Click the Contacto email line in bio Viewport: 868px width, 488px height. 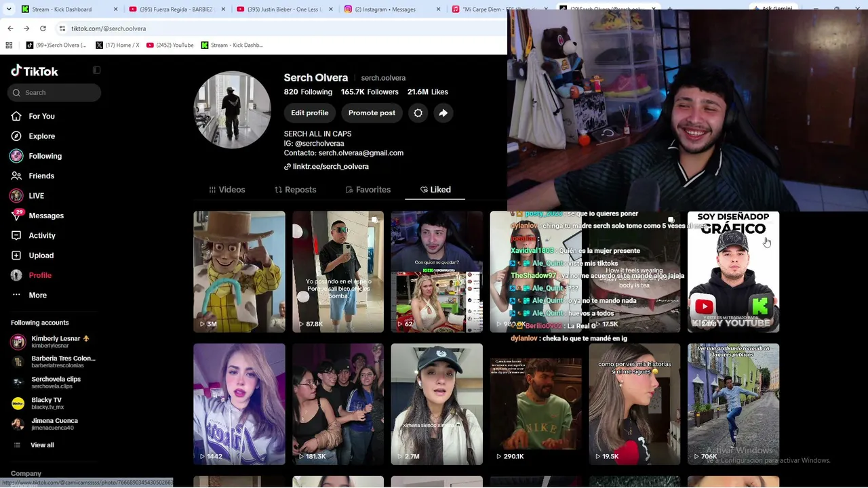(344, 153)
